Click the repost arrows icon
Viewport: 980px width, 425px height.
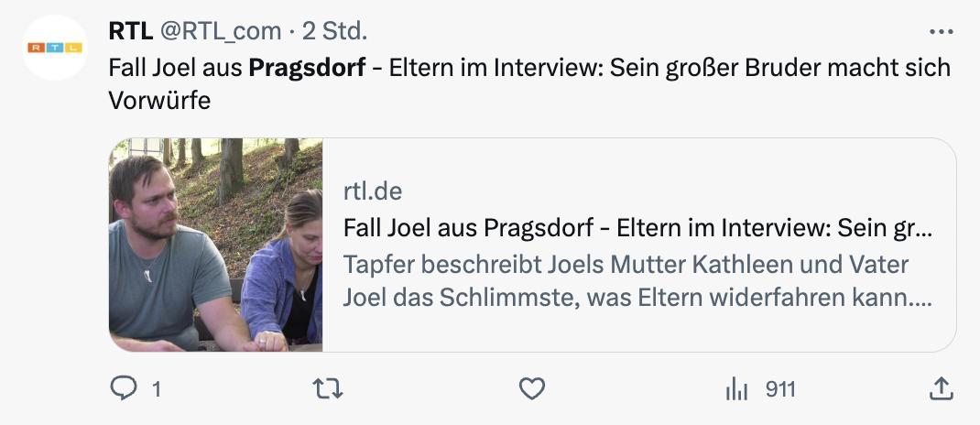point(328,389)
